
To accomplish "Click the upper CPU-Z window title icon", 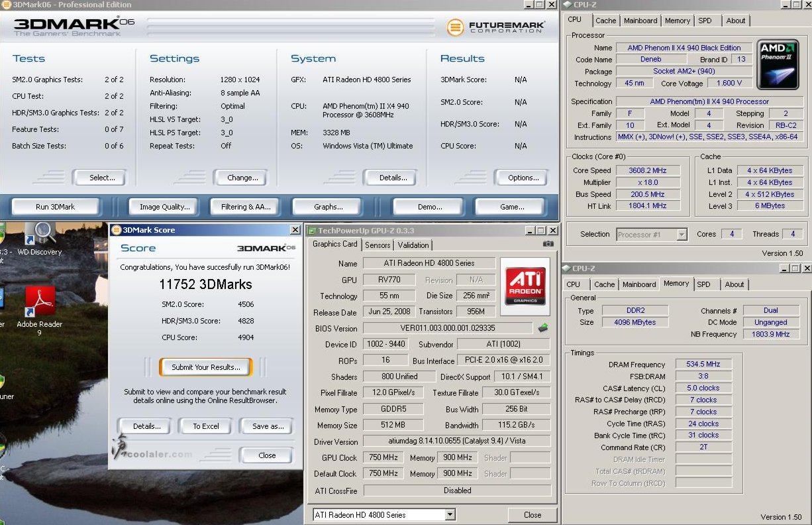I will 568,5.
